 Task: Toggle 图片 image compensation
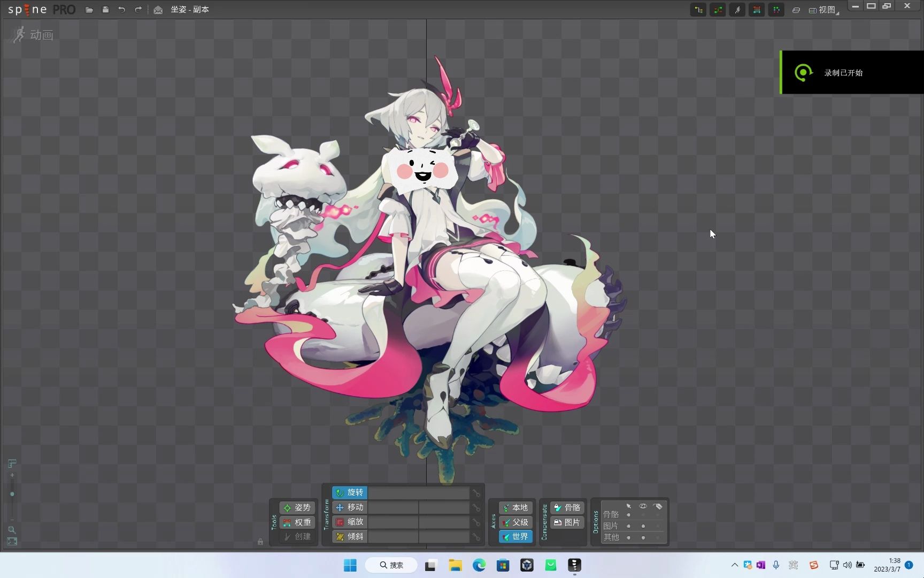click(x=567, y=522)
